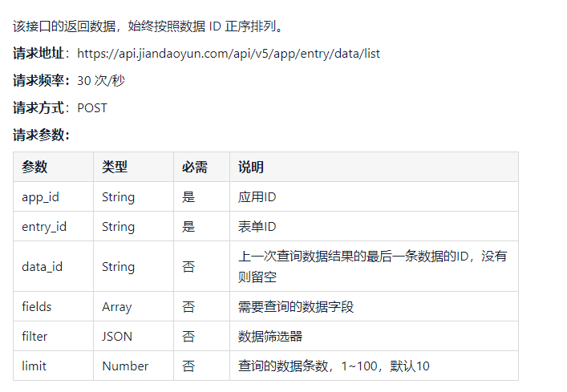Image resolution: width=567 pixels, height=392 pixels.
Task: Click the data_id parameter cell
Action: click(54, 267)
